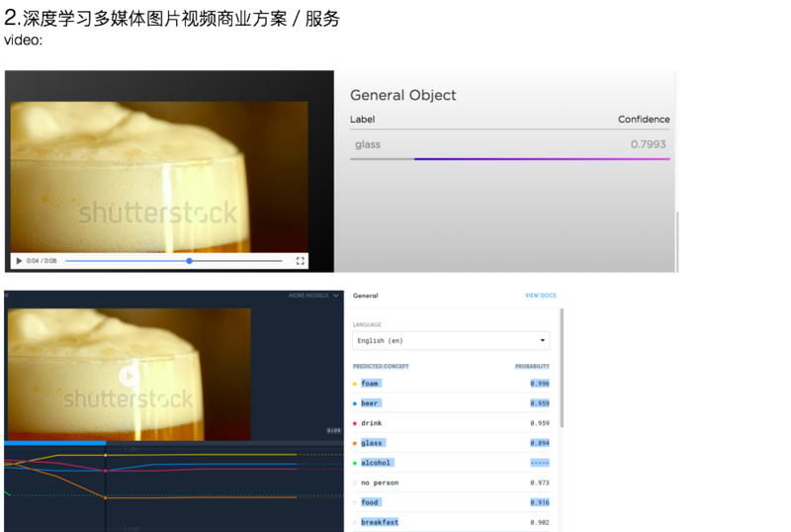Open the VIEW DOCS link

(540, 296)
